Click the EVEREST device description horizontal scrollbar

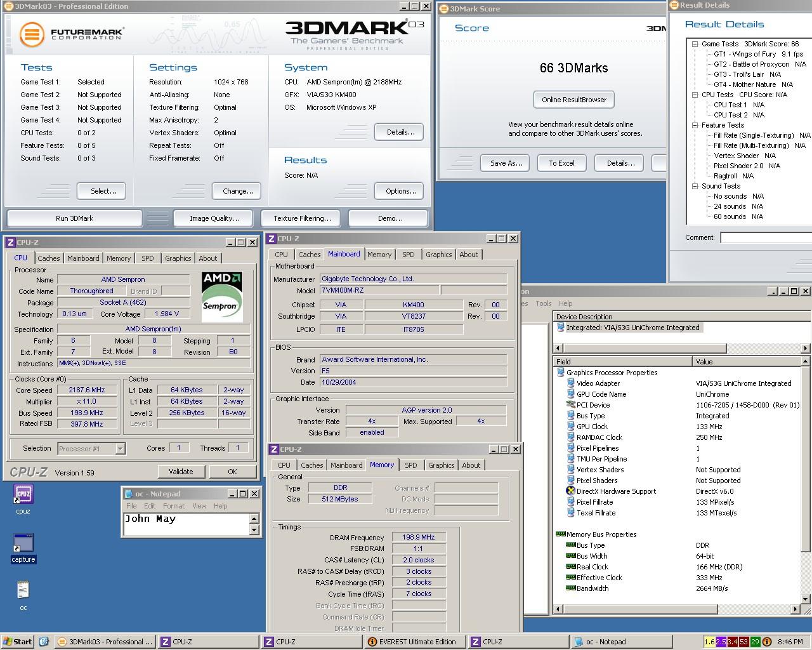pos(682,348)
